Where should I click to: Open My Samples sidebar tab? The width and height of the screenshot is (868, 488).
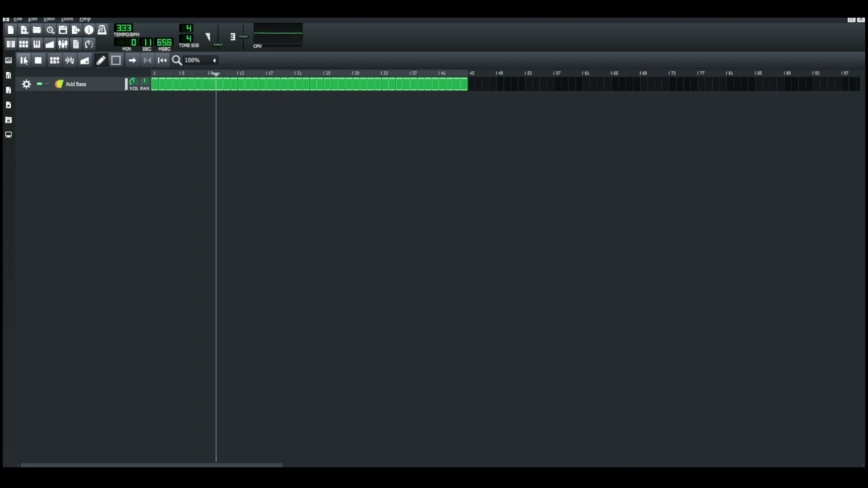(x=8, y=90)
